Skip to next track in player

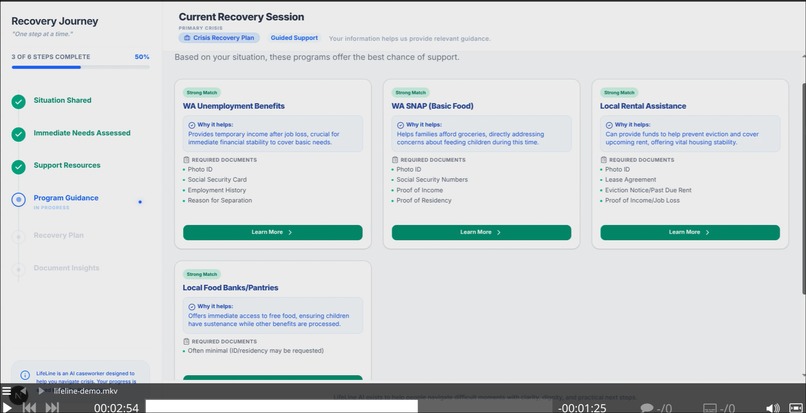click(52, 408)
